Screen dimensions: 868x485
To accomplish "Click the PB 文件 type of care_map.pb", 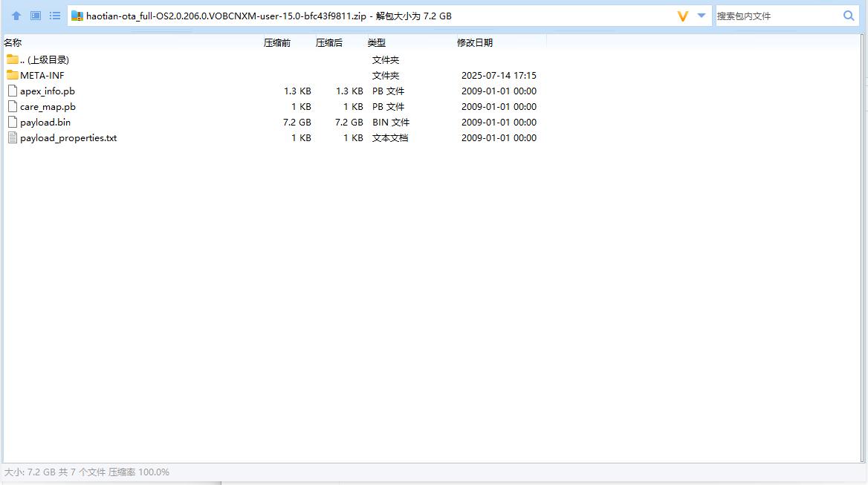I will click(x=388, y=106).
